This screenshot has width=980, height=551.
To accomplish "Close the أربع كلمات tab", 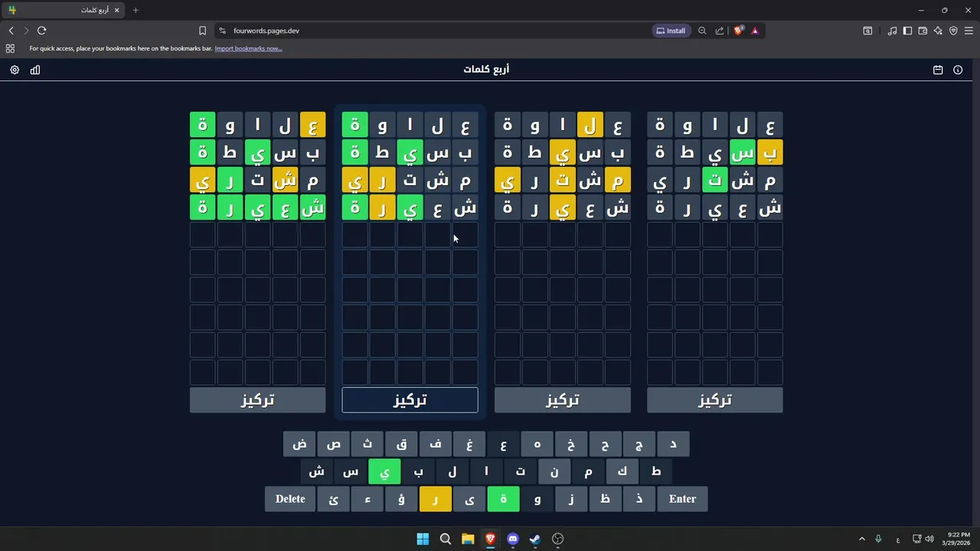I will 116,10.
